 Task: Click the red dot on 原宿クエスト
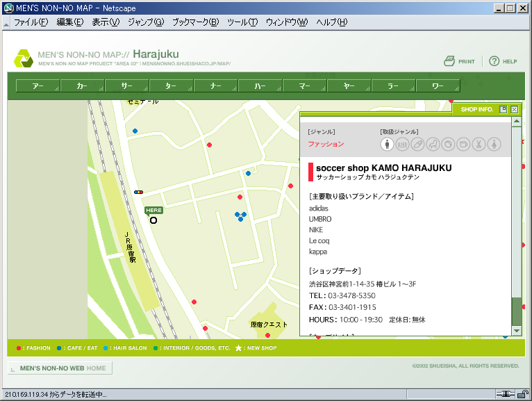click(267, 336)
